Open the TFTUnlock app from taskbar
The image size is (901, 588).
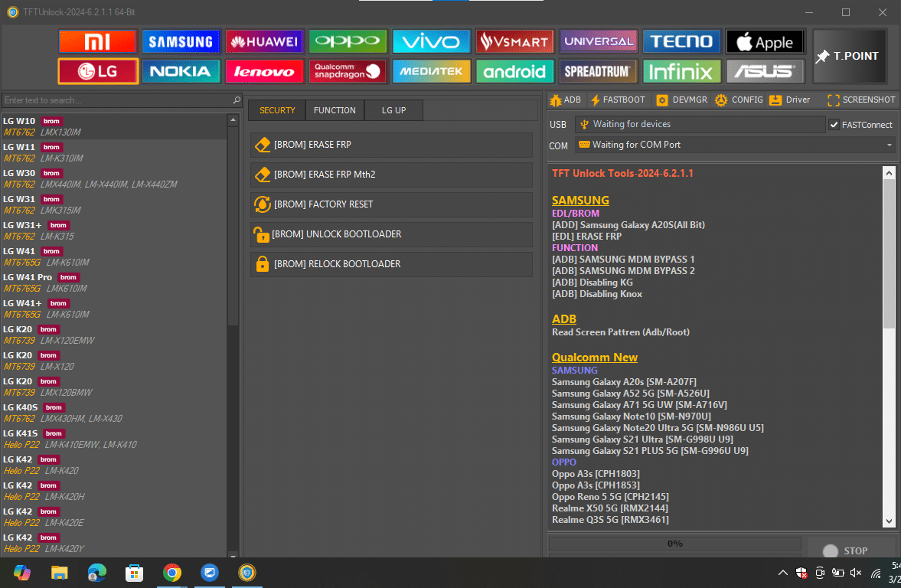point(246,572)
